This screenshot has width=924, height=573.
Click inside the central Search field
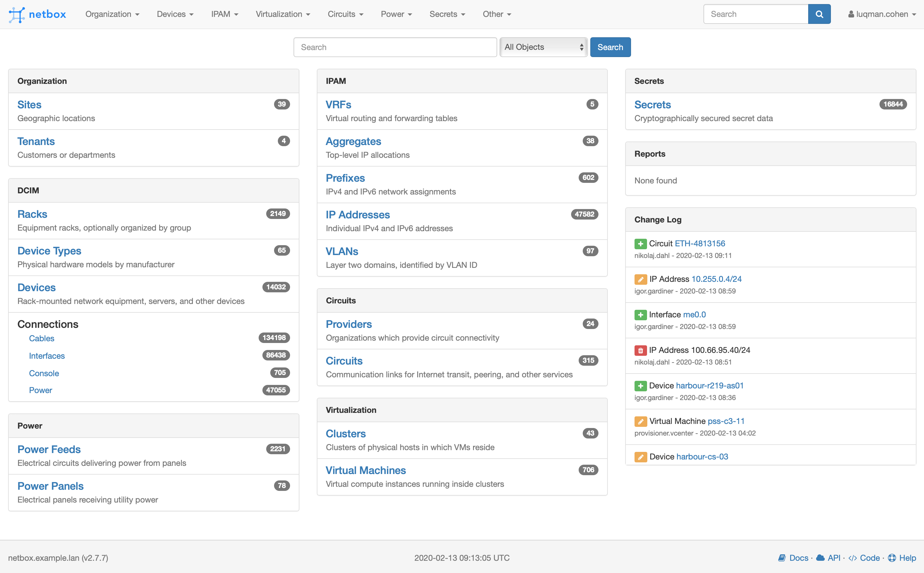point(395,47)
